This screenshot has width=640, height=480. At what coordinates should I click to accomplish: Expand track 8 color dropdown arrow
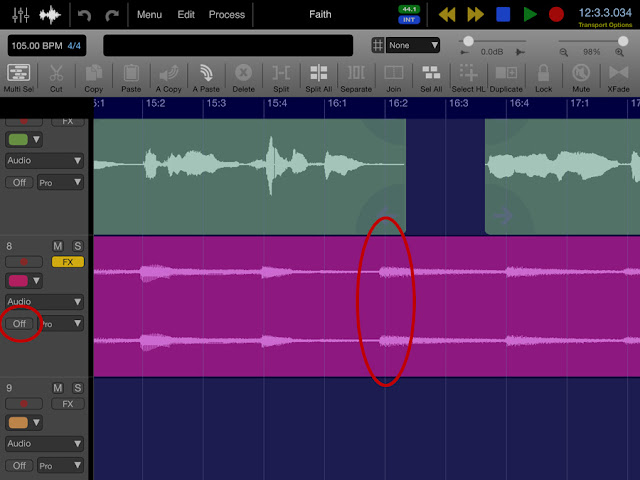click(x=36, y=281)
